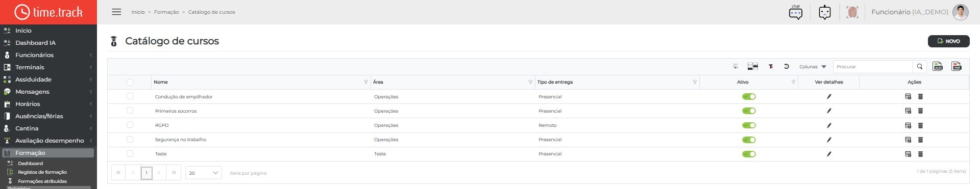Viewport: 980px width, 189px height.
Task: Export table to XLSX file
Action: [x=938, y=66]
